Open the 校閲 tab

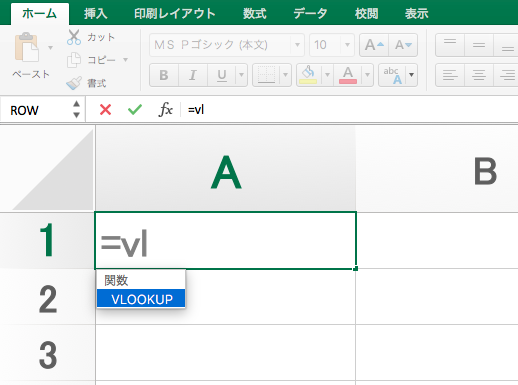click(x=366, y=14)
